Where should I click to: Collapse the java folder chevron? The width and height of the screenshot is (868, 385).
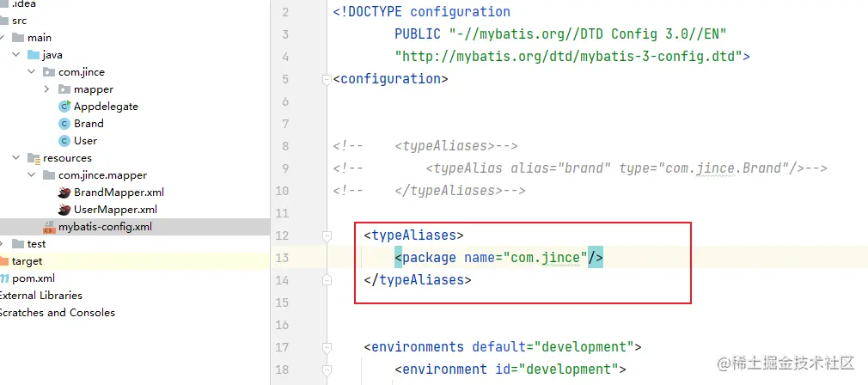coord(16,55)
